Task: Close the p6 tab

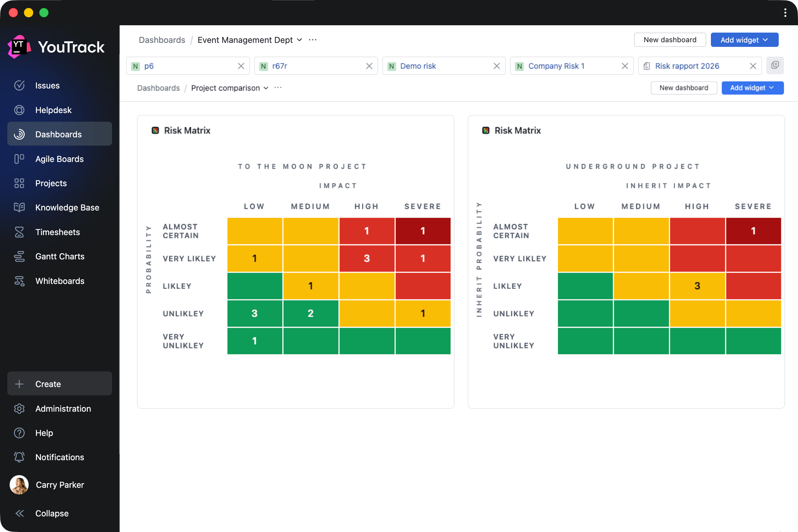Action: [241, 66]
